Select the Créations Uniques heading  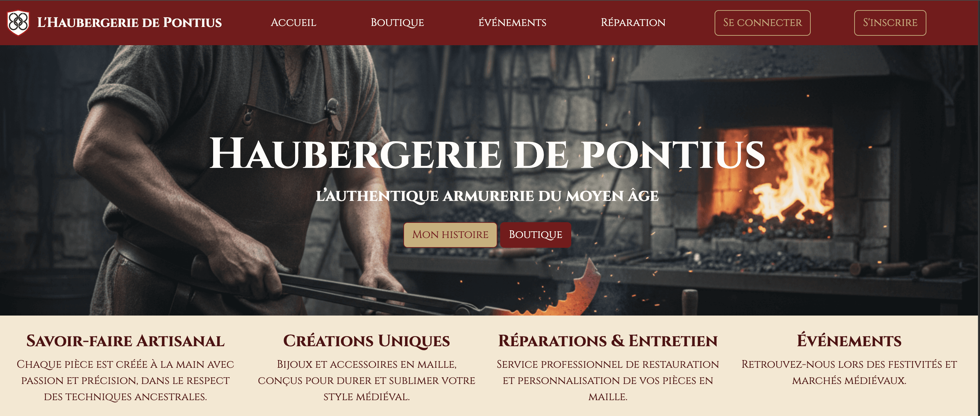(366, 341)
